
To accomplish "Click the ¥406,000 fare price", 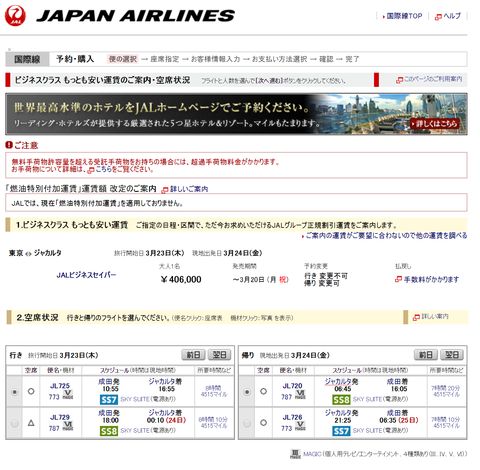I will 181,279.
